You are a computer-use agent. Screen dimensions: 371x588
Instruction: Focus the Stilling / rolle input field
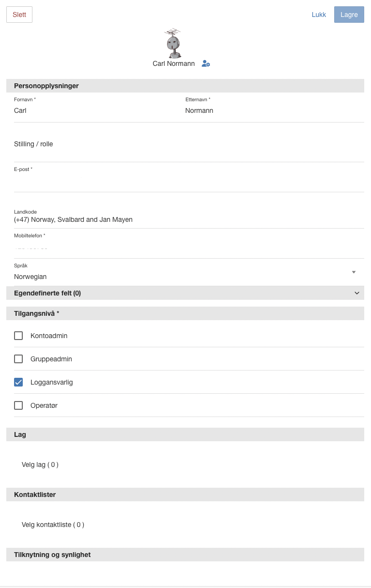189,144
